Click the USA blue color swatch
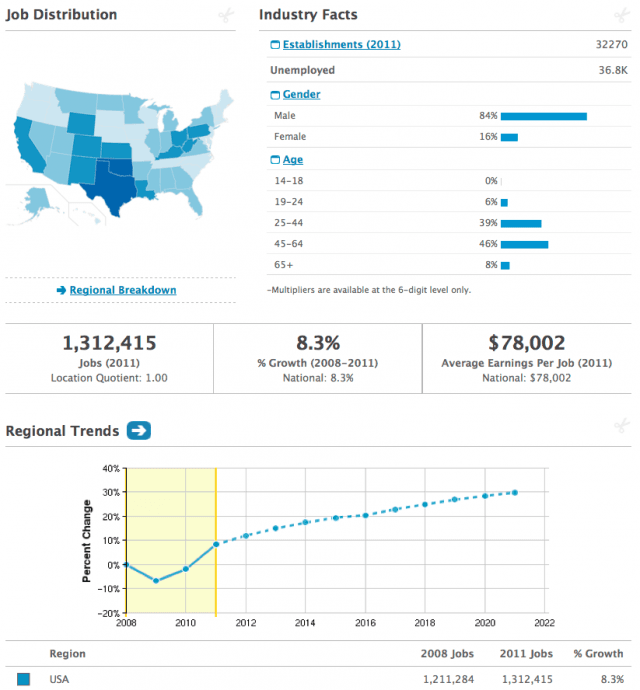This screenshot has width=640, height=690. [23, 680]
